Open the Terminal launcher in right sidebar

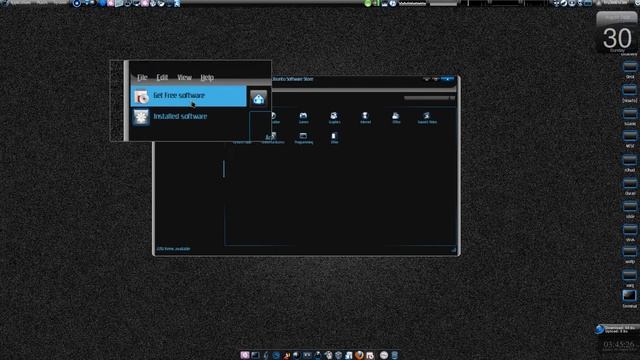point(629,298)
